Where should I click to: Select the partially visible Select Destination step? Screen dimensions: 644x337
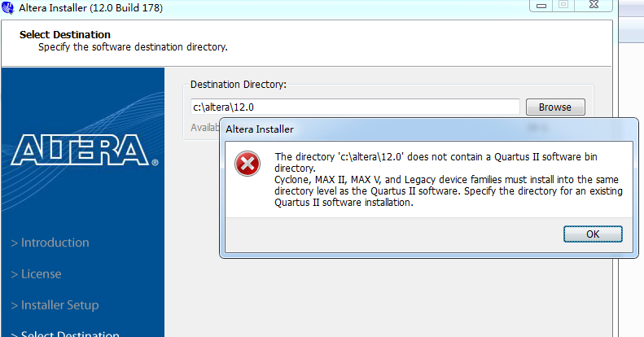pyautogui.click(x=65, y=333)
